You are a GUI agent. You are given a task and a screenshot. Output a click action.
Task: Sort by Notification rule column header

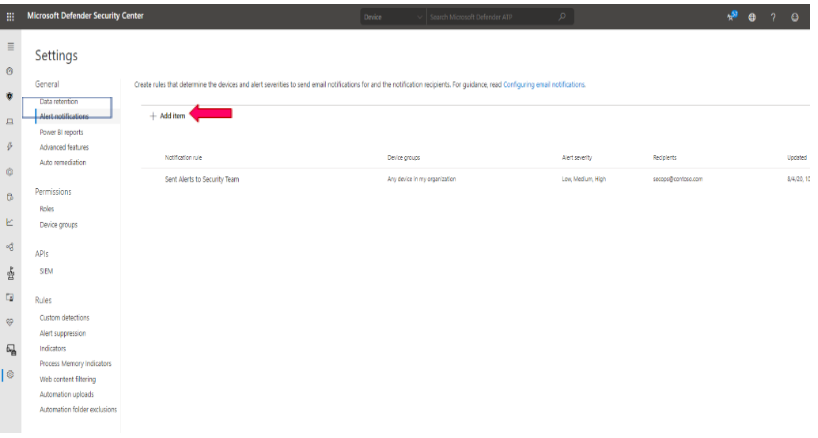coord(183,157)
